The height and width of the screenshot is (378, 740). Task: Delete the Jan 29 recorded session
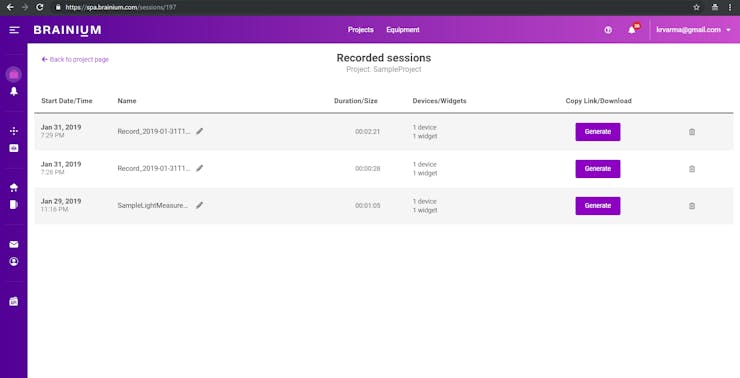[692, 206]
